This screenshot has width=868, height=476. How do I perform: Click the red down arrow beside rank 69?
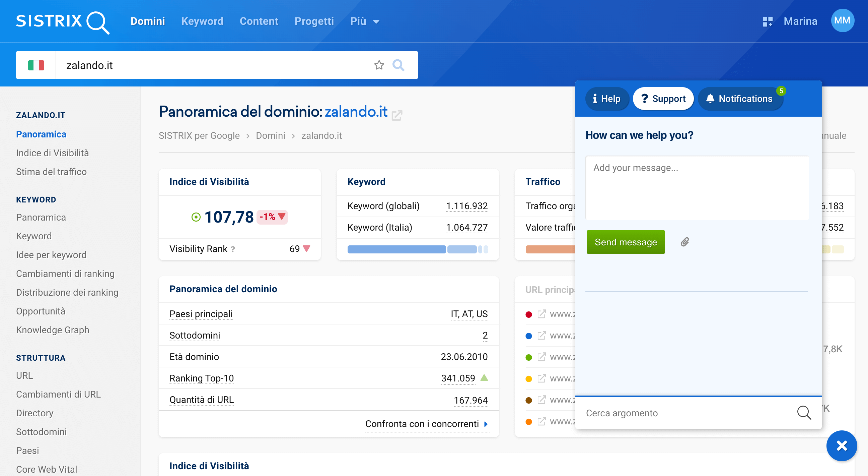click(306, 249)
